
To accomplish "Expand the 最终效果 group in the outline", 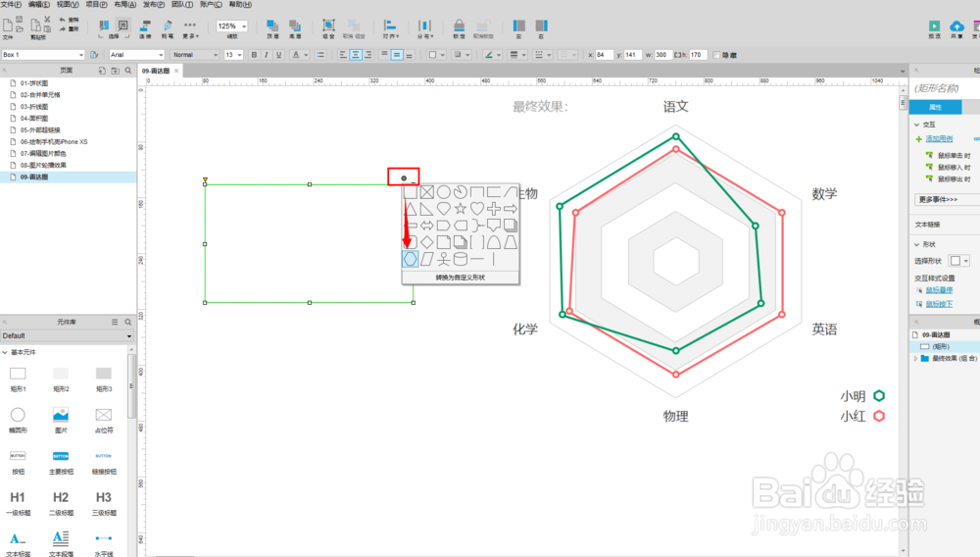I will pos(916,359).
